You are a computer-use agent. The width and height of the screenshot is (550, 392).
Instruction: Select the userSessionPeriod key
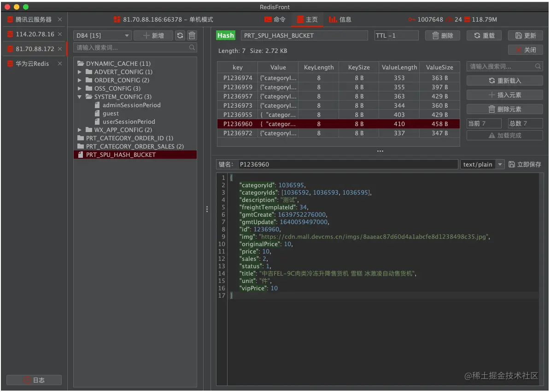point(129,121)
